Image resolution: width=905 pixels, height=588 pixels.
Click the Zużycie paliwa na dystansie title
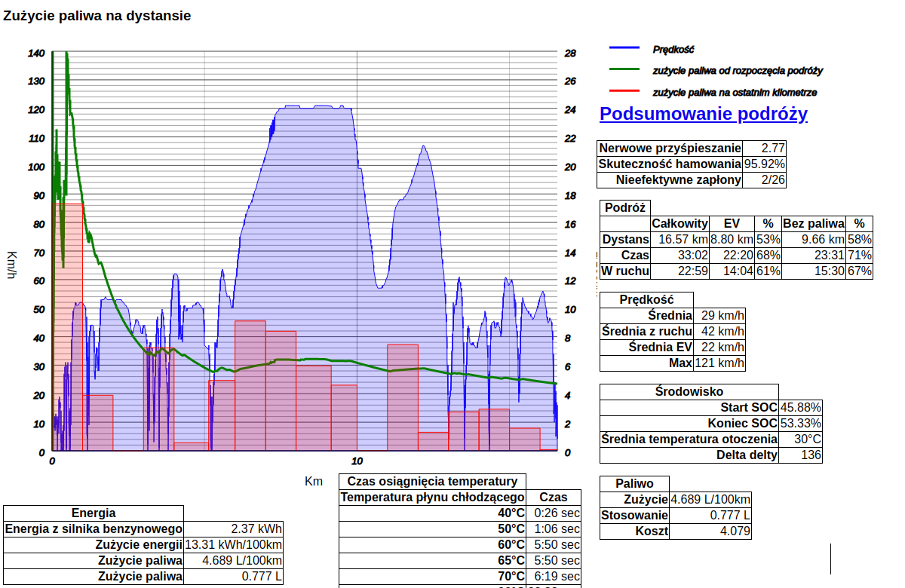[x=97, y=15]
